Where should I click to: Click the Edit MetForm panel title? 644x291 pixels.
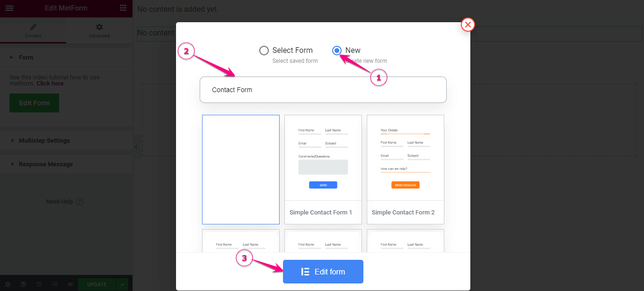coord(66,8)
